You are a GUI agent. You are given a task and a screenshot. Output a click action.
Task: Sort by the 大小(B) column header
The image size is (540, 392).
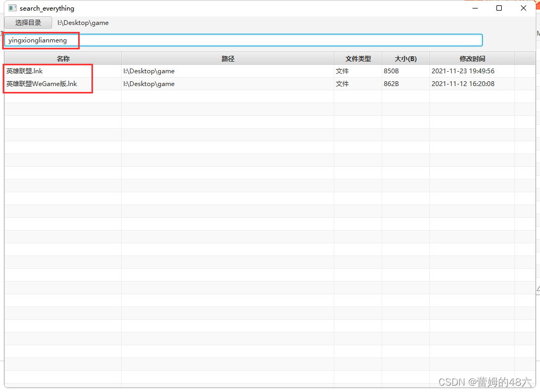(406, 58)
